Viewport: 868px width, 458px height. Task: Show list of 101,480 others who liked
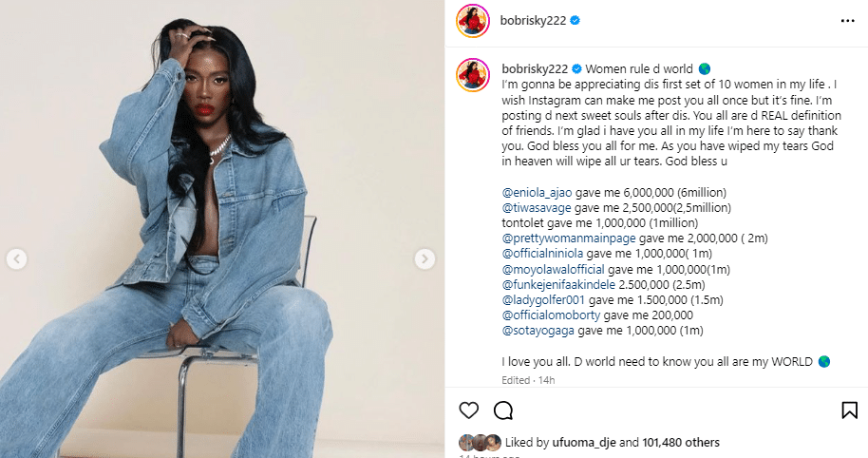pos(681,443)
